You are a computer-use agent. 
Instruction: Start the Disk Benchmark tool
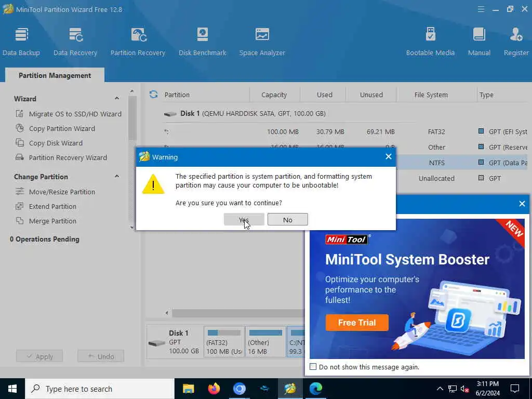click(x=202, y=42)
